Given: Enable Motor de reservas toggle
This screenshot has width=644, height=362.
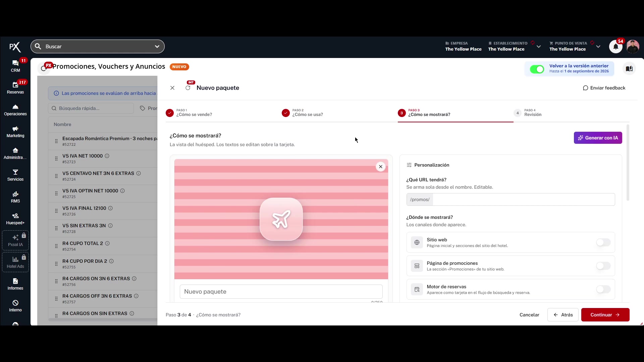Looking at the screenshot, I should pyautogui.click(x=603, y=289).
